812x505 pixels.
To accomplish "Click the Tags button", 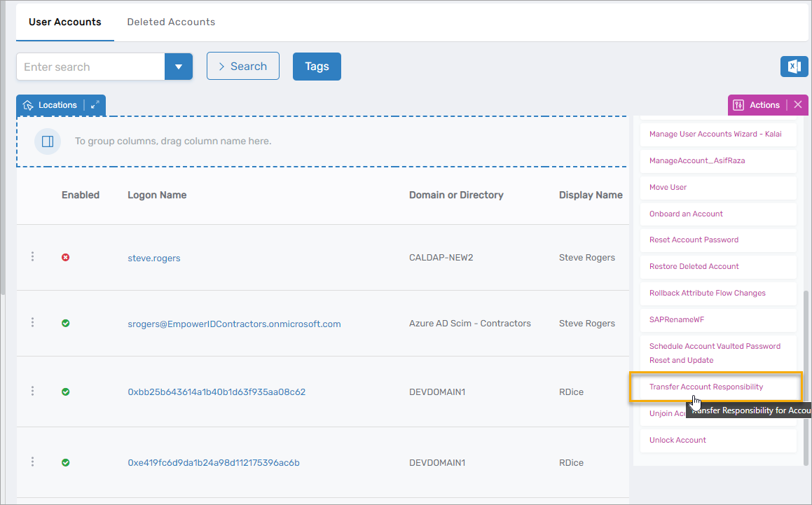I will 317,66.
